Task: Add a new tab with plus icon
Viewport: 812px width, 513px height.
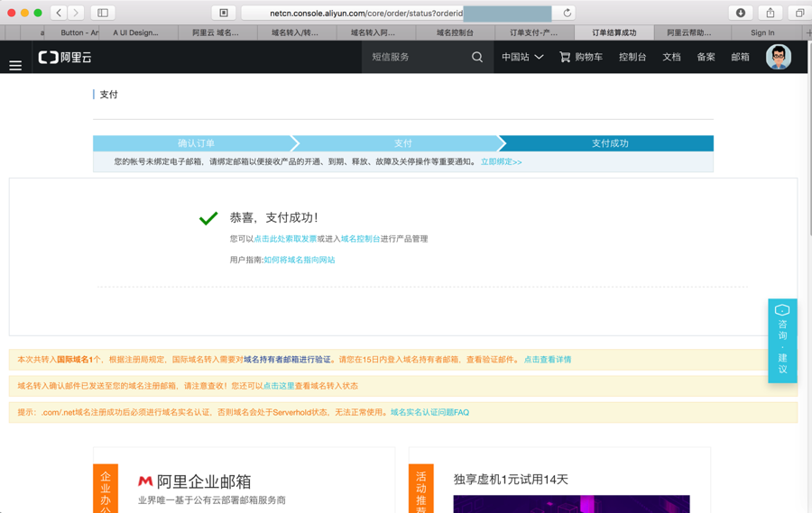Action: point(807,32)
